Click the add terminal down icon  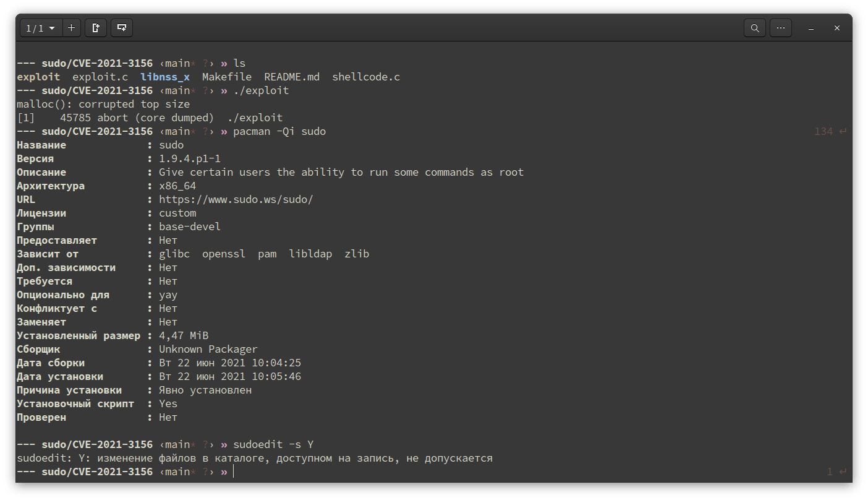pyautogui.click(x=122, y=28)
